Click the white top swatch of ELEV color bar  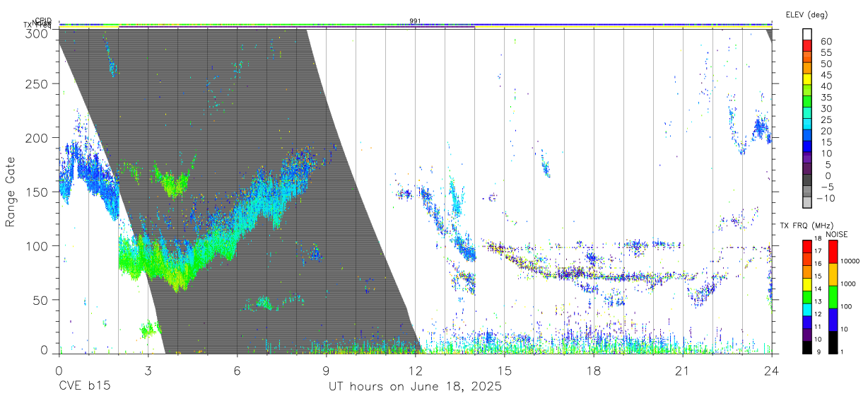point(807,33)
